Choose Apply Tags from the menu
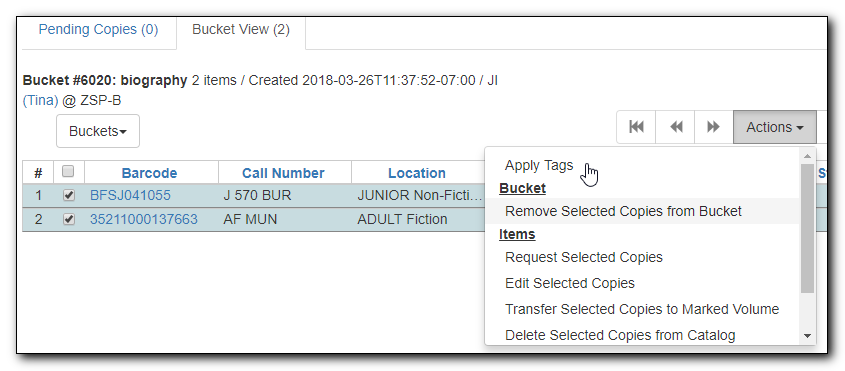The width and height of the screenshot is (845, 371). 539,165
